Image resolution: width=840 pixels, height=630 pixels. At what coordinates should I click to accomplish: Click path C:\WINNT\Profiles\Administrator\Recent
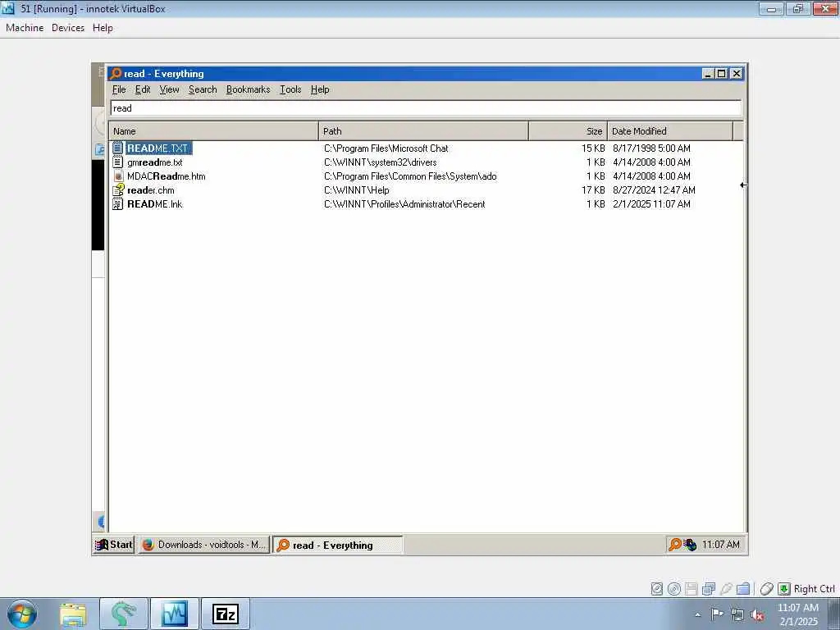tap(404, 204)
